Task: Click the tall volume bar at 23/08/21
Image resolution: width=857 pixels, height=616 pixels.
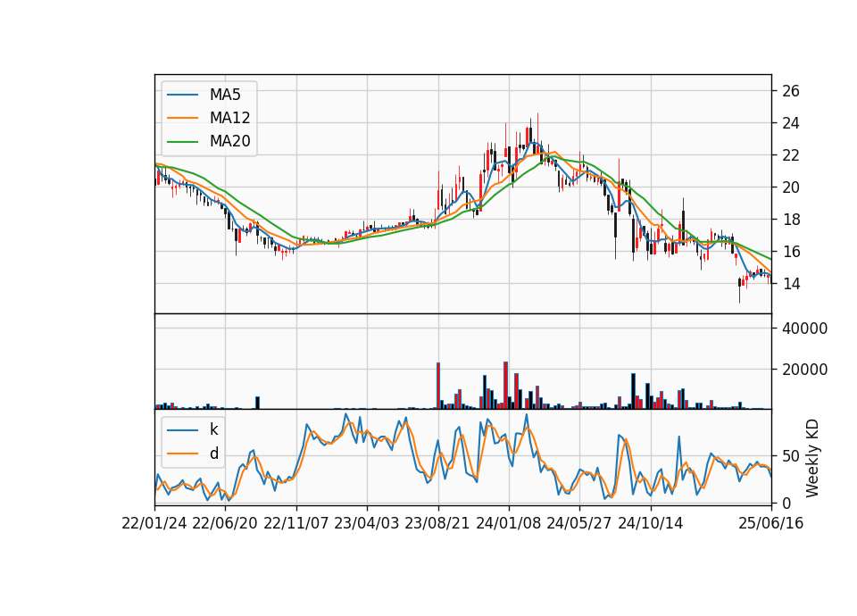Action: pos(438,386)
